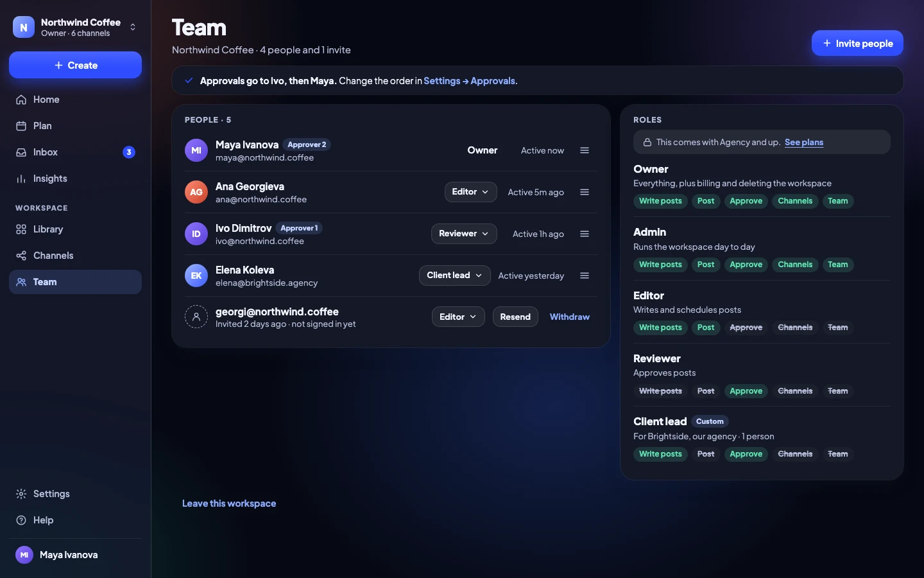This screenshot has height=578, width=924.
Task: Click the Owner role heading
Action: (651, 169)
